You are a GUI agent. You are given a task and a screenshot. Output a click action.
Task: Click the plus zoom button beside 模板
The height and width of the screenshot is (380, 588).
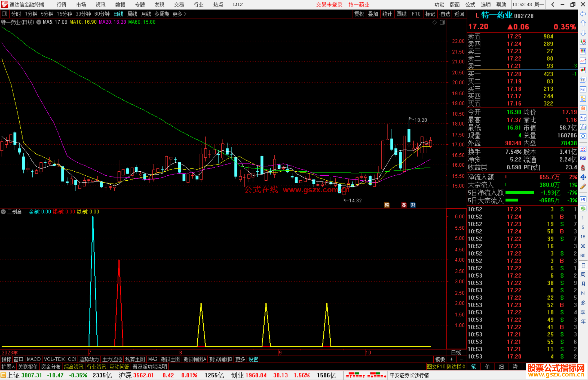pyautogui.click(x=451, y=359)
